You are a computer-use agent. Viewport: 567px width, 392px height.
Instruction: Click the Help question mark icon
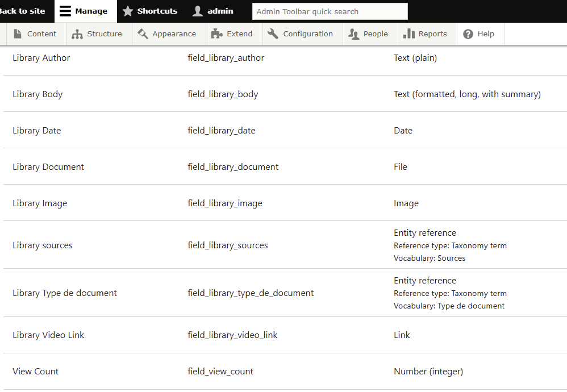[468, 34]
